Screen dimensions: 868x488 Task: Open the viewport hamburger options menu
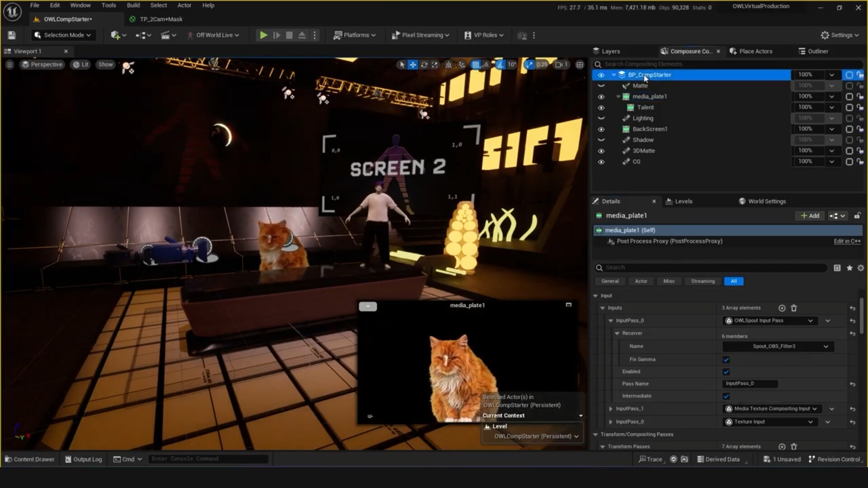coord(9,65)
